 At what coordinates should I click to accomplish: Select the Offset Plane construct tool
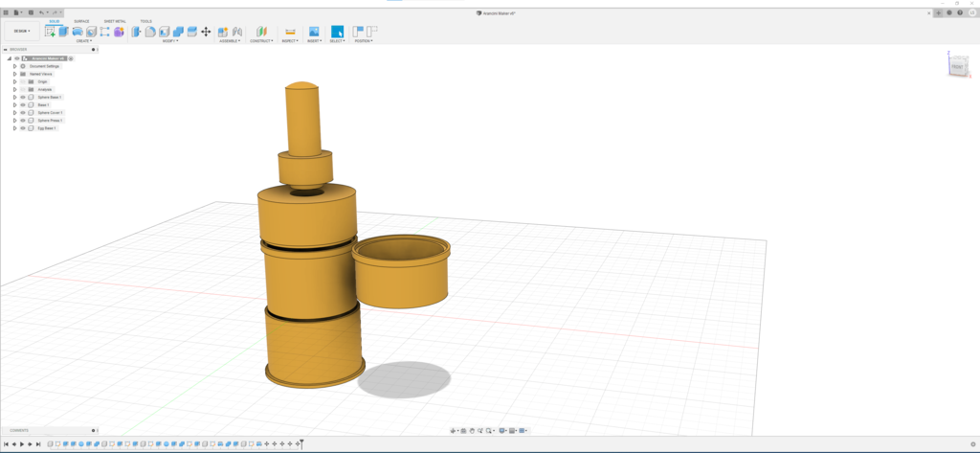pos(261,32)
